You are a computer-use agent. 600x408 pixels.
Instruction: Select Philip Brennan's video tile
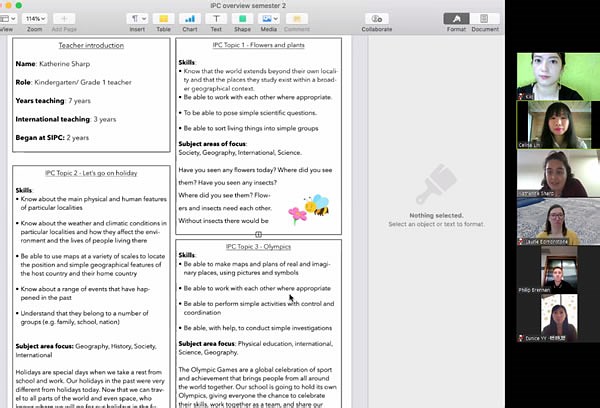click(558, 270)
